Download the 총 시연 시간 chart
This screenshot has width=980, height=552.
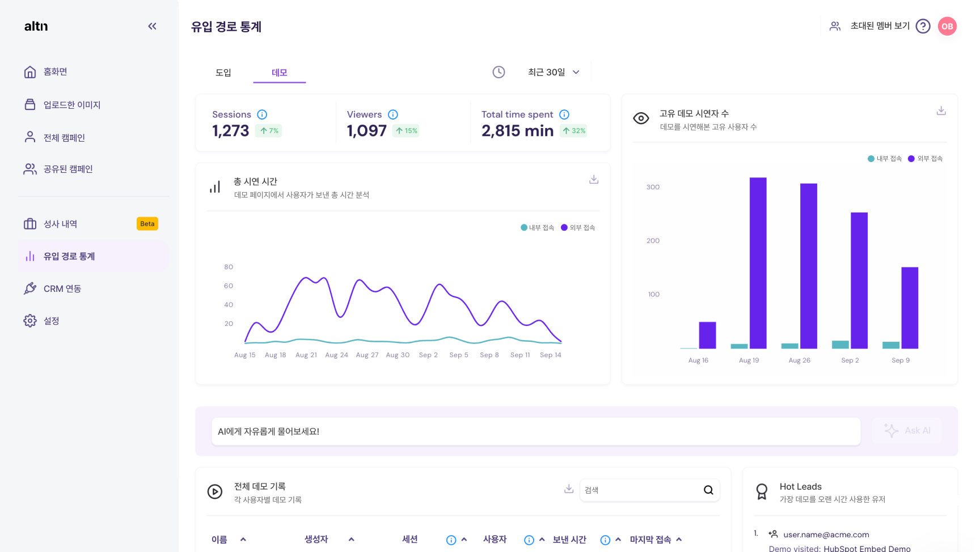[594, 180]
